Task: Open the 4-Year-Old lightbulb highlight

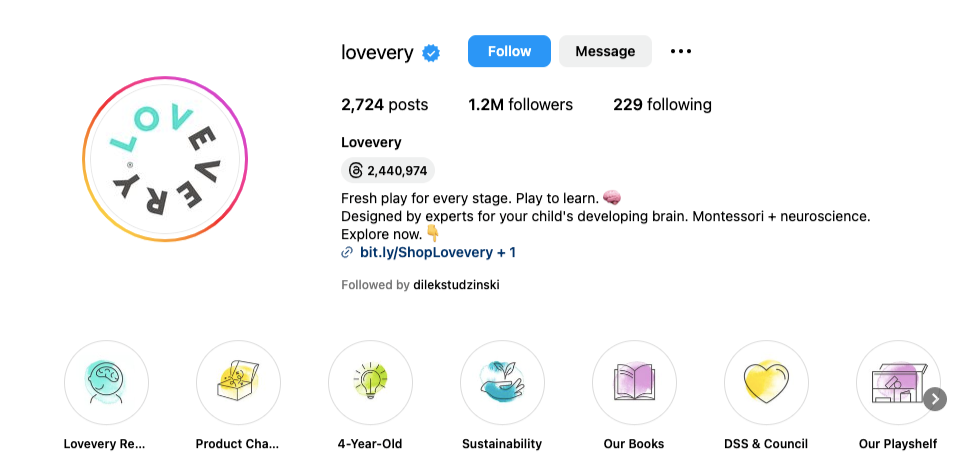Action: (x=370, y=383)
